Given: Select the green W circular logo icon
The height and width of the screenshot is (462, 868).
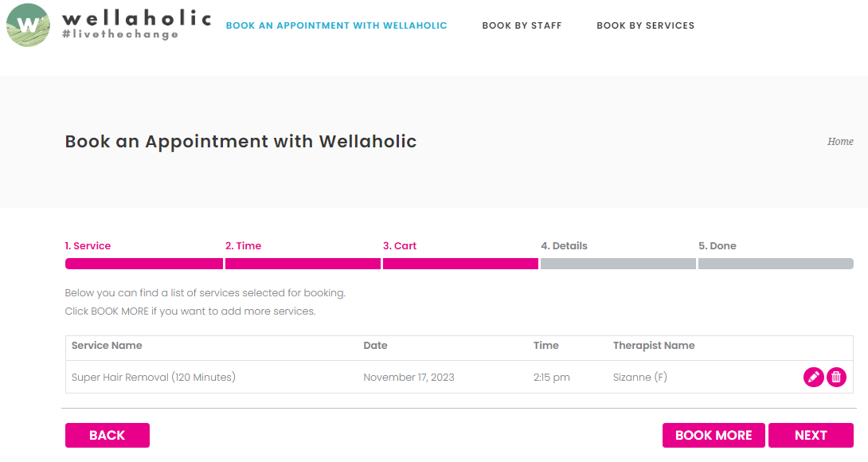Looking at the screenshot, I should (27, 25).
